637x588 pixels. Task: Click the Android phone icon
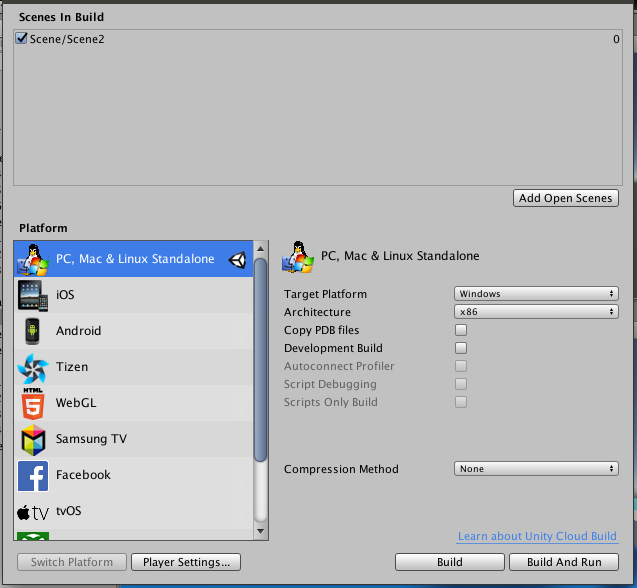tap(32, 331)
